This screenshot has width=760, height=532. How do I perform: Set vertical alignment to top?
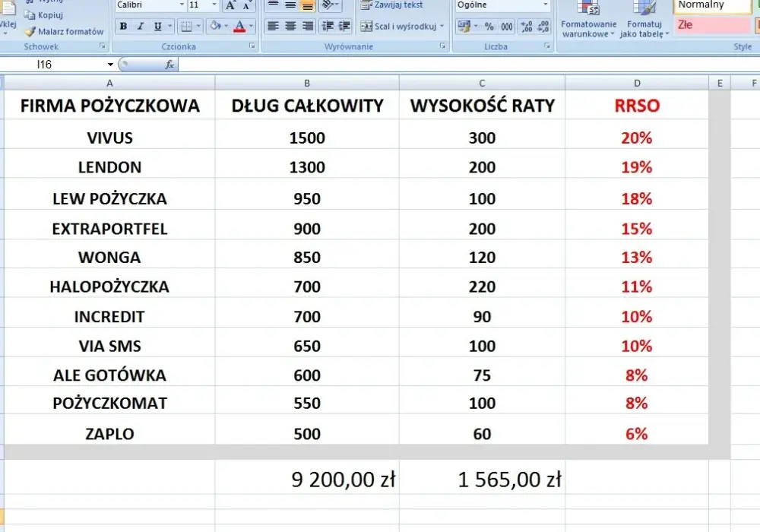[x=274, y=5]
